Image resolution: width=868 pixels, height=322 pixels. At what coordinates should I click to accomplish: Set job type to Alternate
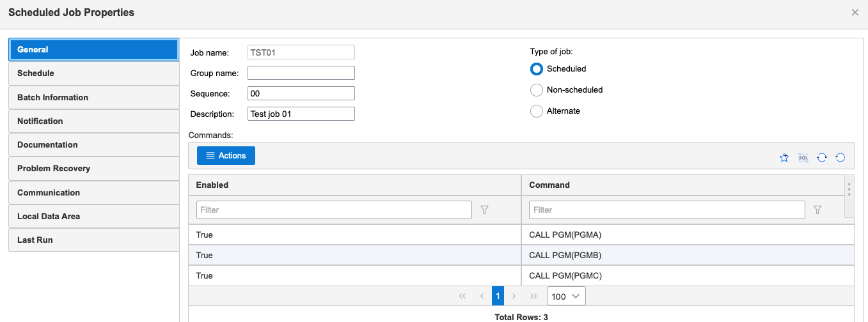click(x=537, y=111)
